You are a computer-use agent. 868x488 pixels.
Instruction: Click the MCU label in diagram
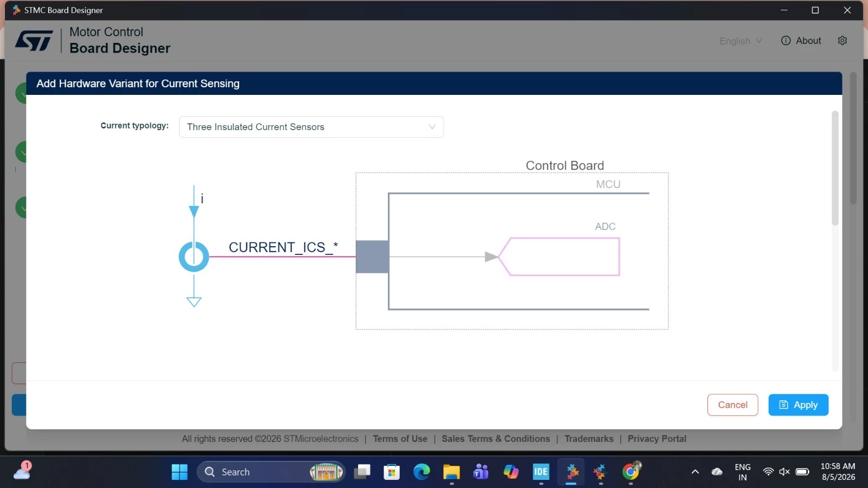click(608, 184)
